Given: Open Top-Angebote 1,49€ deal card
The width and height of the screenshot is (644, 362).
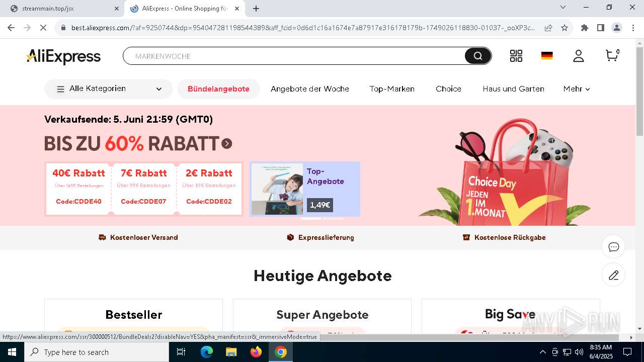Looking at the screenshot, I should [x=305, y=189].
